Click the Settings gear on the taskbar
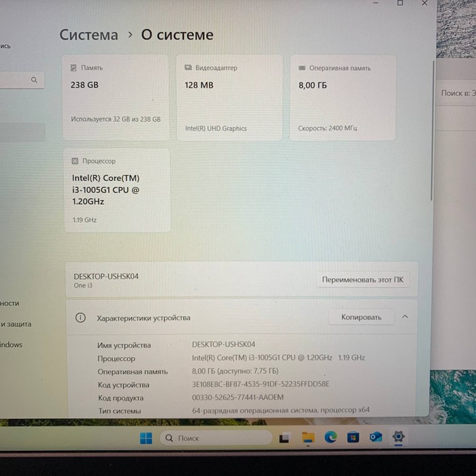This screenshot has height=476, width=476. click(398, 437)
